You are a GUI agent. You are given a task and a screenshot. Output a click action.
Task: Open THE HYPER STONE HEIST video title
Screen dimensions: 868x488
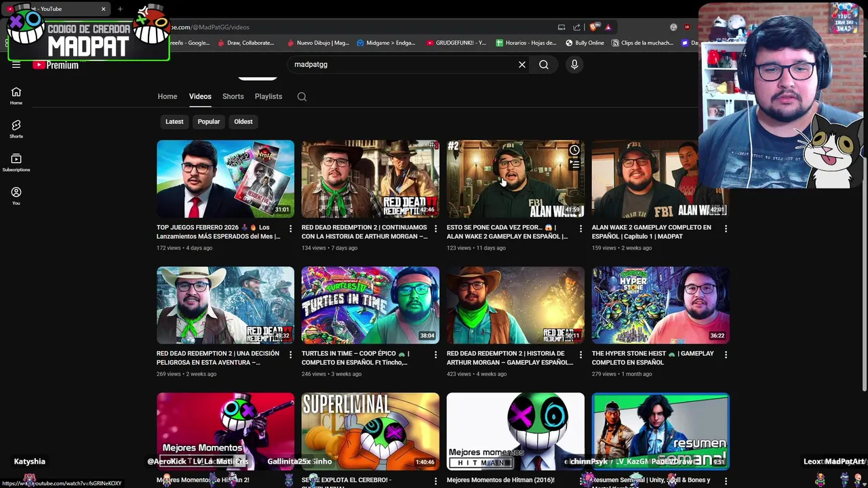coord(653,358)
